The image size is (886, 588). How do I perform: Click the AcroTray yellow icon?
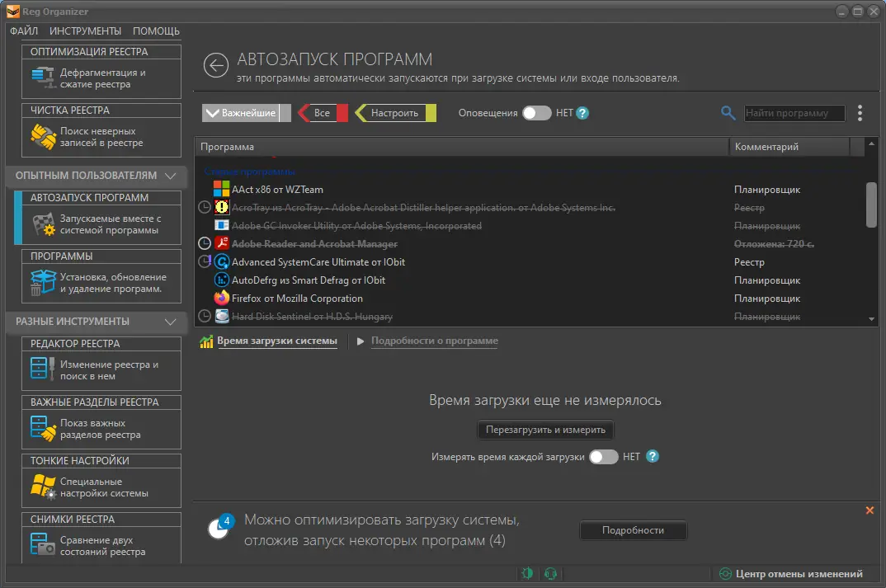click(221, 207)
